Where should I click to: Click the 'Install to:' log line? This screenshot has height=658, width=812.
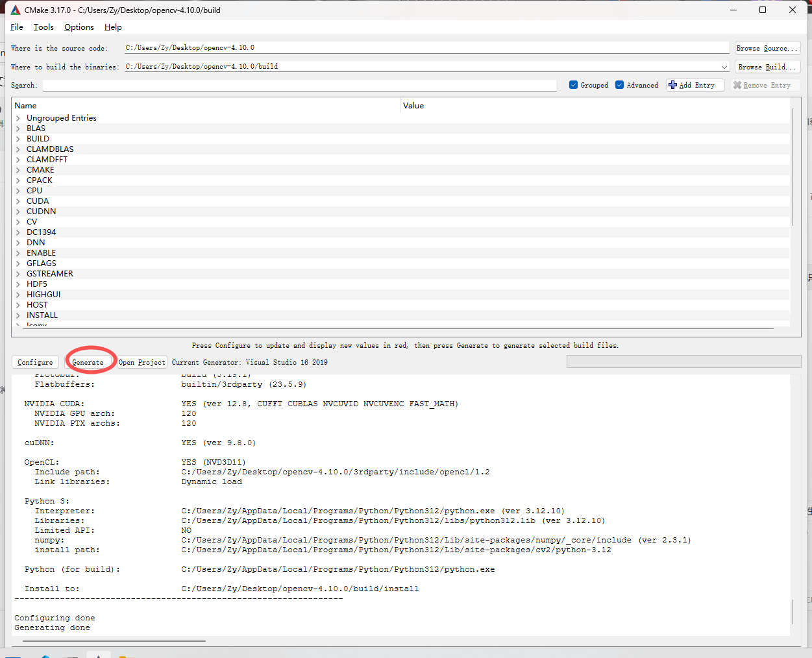(221, 589)
